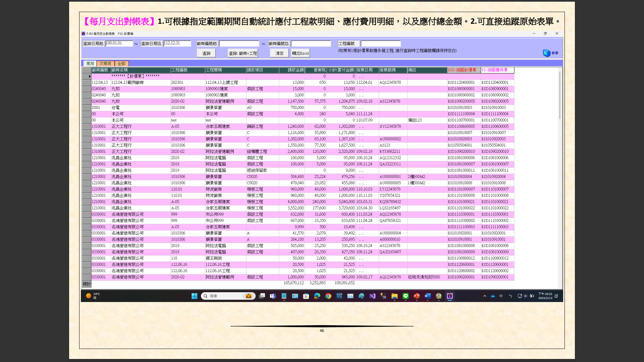644x362 pixels.
Task: Launch Microsoft Edge from the taskbar
Action: point(317,296)
